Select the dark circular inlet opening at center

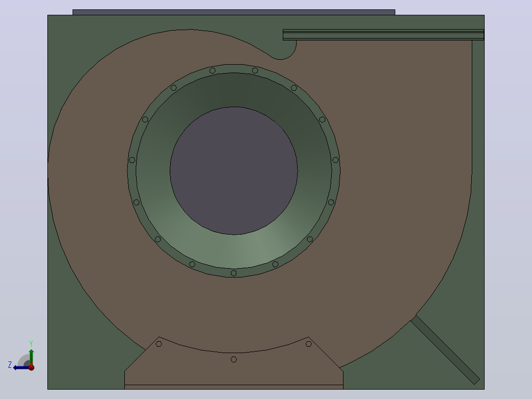[234, 170]
